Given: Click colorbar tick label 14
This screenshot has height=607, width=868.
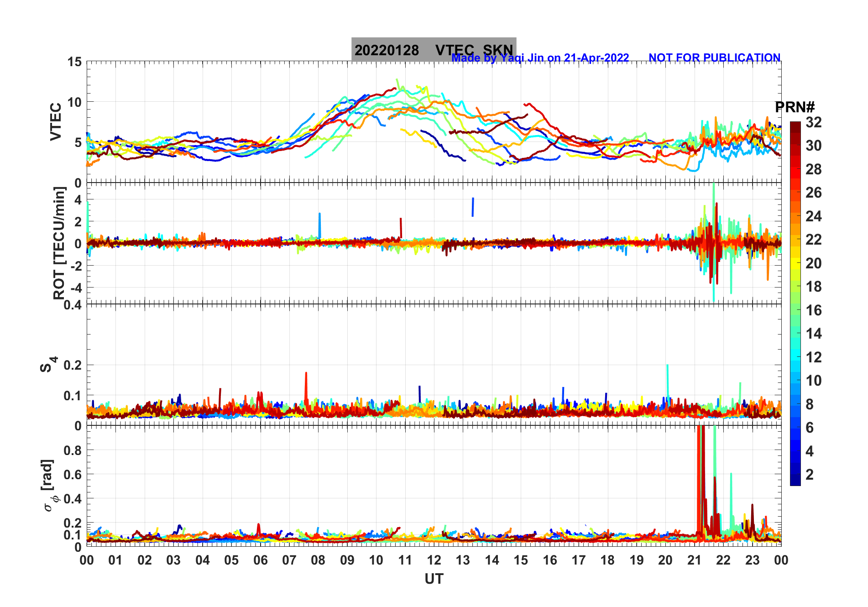Looking at the screenshot, I should (813, 334).
